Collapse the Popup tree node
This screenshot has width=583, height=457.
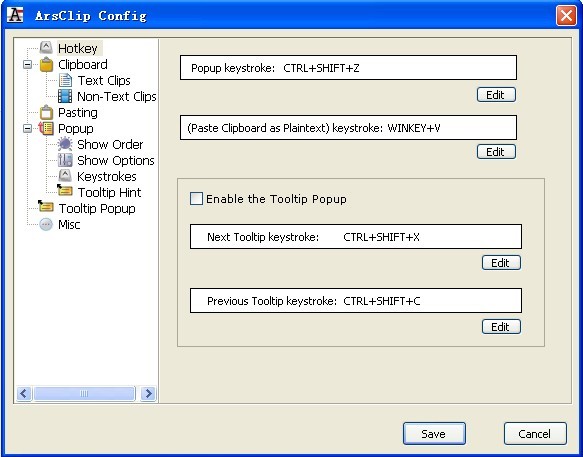pos(27,129)
